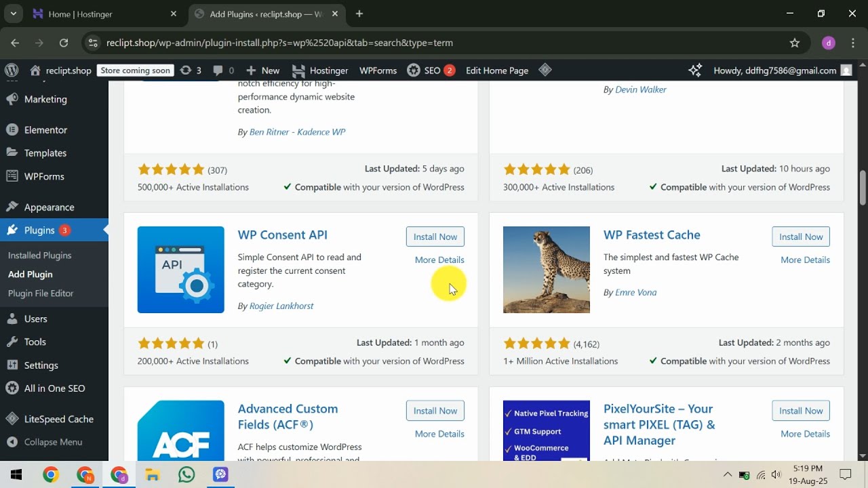The image size is (868, 488).
Task: Reload the page in the browser
Action: coord(64,43)
